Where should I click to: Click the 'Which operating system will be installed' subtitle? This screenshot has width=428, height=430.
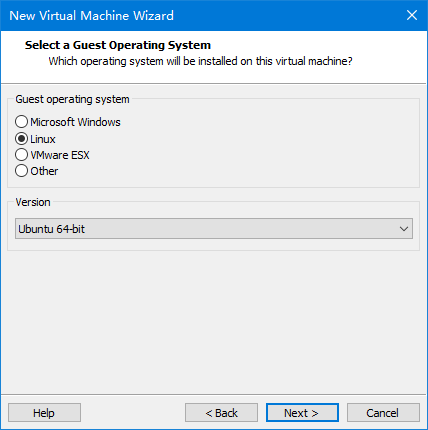pos(200,61)
